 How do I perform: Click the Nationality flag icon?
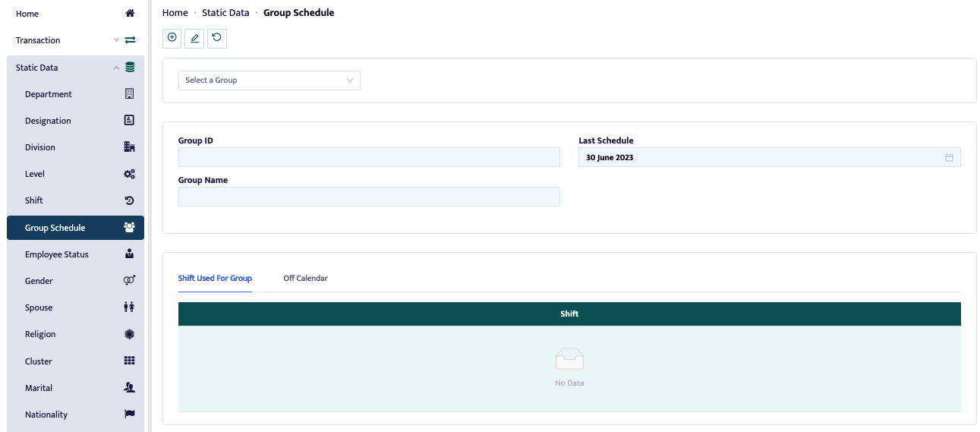[x=129, y=415]
